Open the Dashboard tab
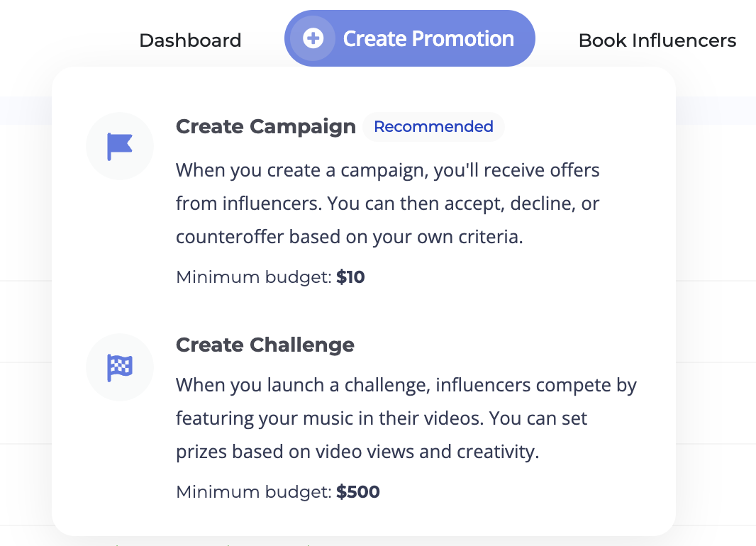 pyautogui.click(x=190, y=40)
